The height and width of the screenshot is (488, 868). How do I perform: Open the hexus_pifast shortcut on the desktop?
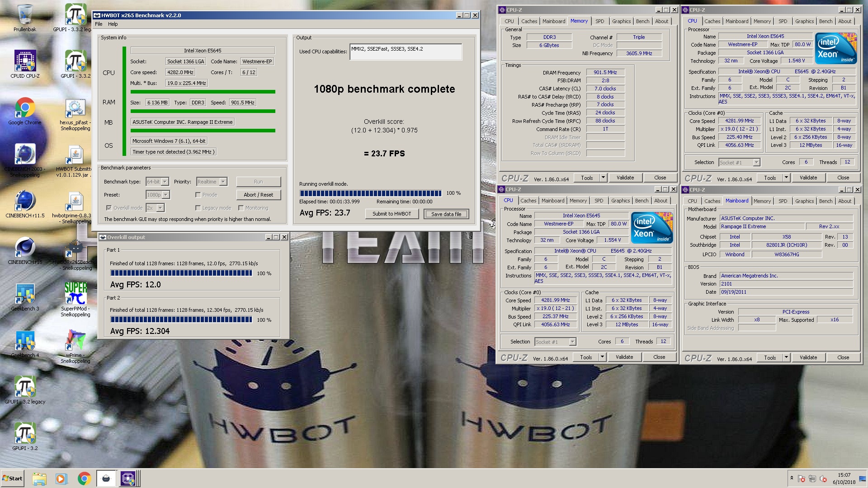tap(75, 115)
